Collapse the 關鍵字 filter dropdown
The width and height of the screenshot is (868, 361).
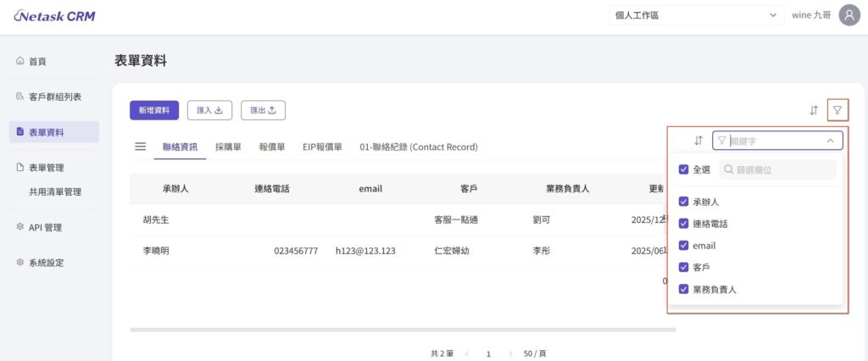point(830,141)
